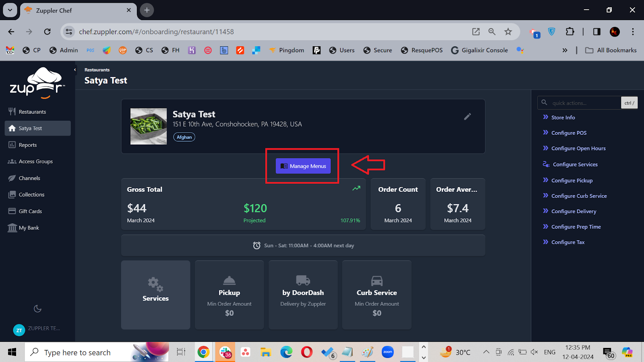This screenshot has width=644, height=362.
Task: Open All Bookmarks folder
Action: tap(611, 50)
